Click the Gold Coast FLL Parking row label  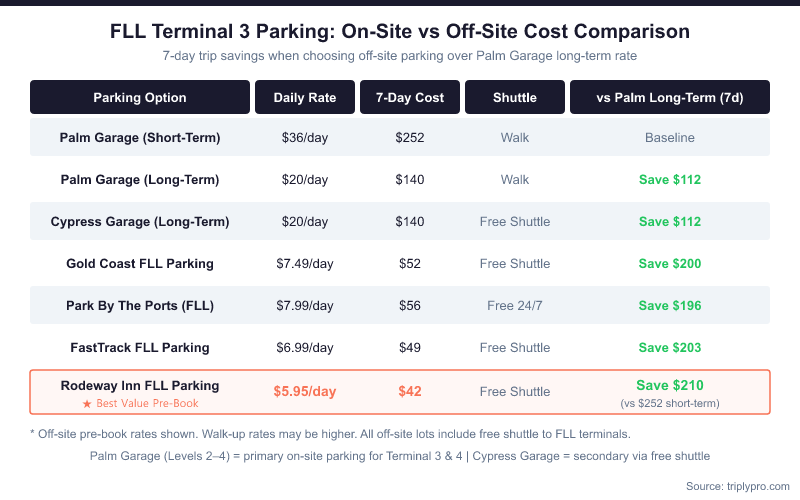140,264
